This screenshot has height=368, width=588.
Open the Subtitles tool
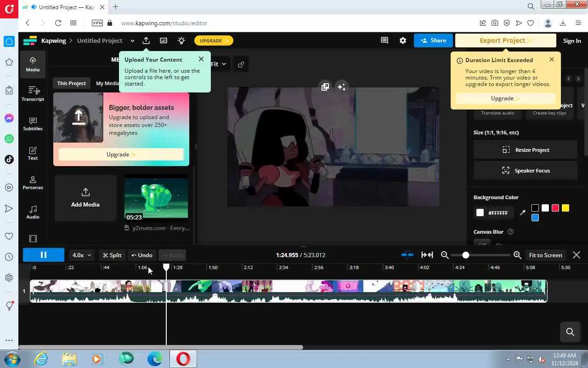(x=33, y=124)
